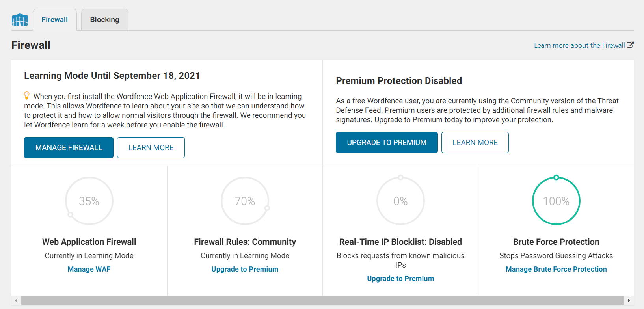Click the horizontal scrollbar right arrow
This screenshot has height=309, width=644.
click(x=629, y=301)
